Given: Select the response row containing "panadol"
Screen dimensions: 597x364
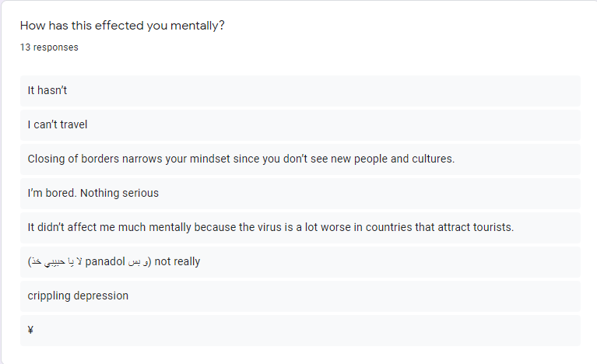Looking at the screenshot, I should [300, 261].
